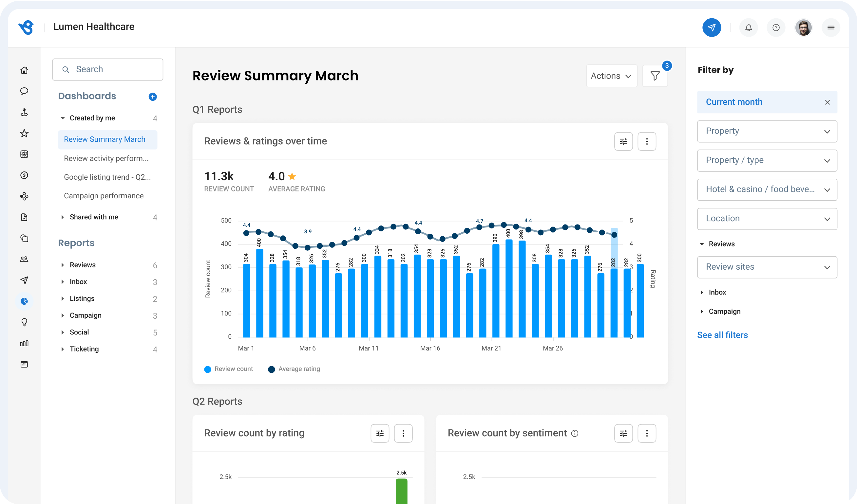Open the Property filter dropdown
The image size is (857, 504).
767,131
